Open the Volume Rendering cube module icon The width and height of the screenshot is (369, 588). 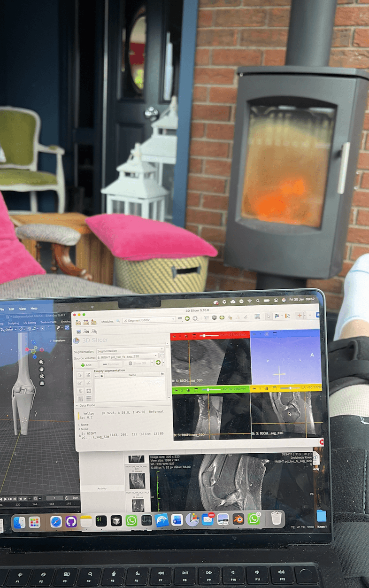[214, 318]
